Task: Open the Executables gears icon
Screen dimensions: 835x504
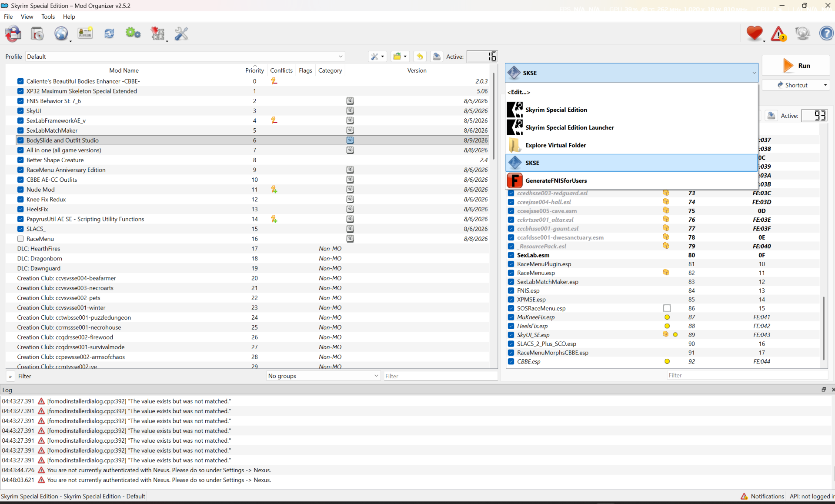Action: 133,33
